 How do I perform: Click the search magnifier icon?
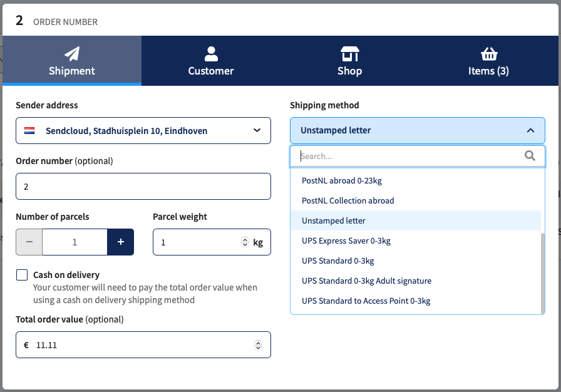(x=530, y=156)
